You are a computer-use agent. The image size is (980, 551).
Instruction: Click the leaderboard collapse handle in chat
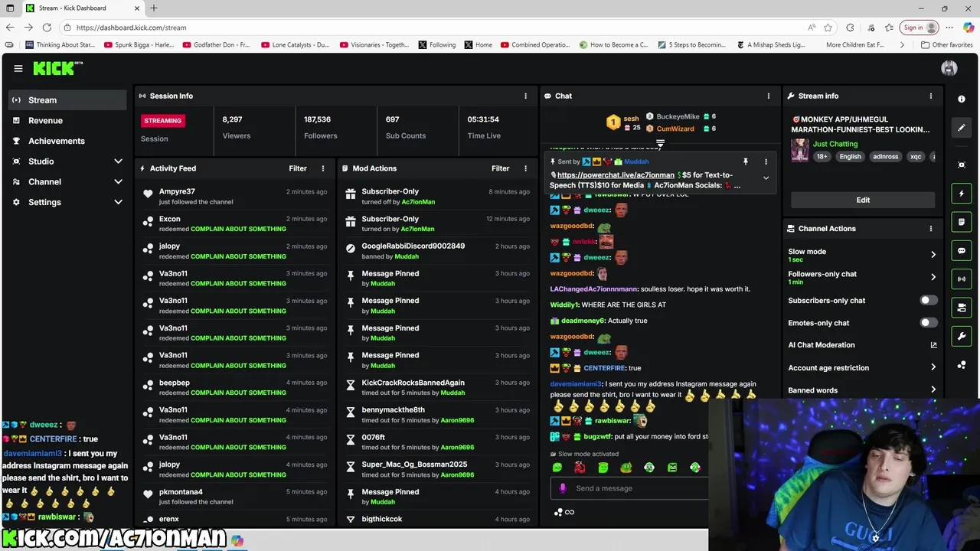point(660,143)
